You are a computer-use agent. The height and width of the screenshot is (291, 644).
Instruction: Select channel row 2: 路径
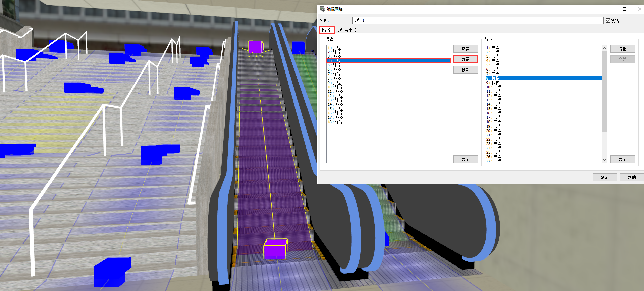pyautogui.click(x=388, y=52)
